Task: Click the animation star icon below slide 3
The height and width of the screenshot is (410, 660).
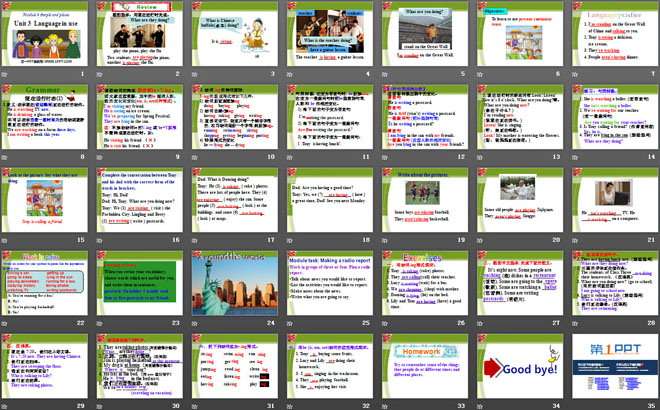Action: tap(195, 74)
